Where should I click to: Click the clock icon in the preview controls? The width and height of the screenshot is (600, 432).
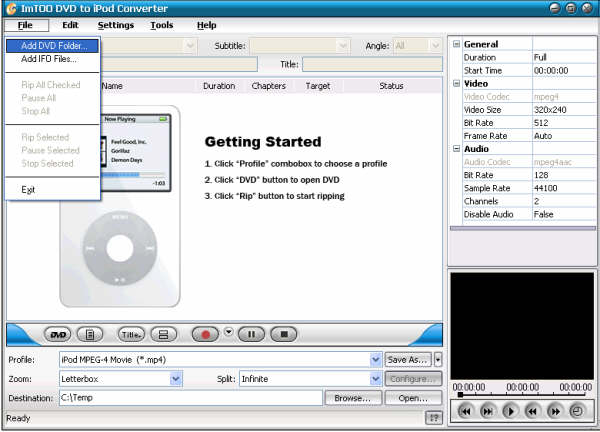(x=577, y=411)
